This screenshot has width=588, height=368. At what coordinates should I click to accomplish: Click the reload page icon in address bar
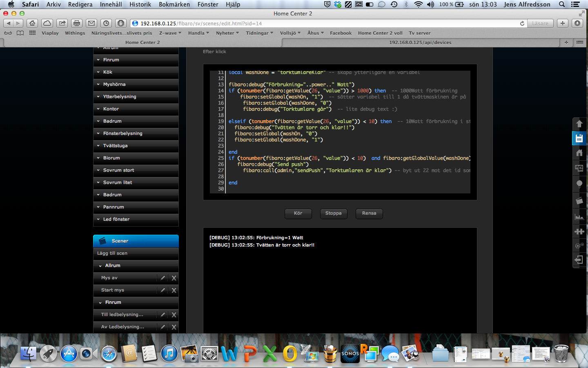coord(522,23)
